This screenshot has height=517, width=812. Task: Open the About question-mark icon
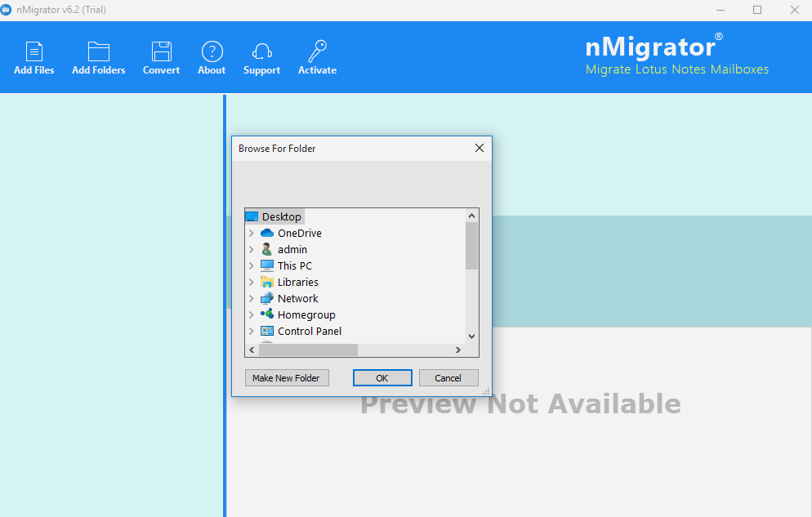pyautogui.click(x=212, y=51)
